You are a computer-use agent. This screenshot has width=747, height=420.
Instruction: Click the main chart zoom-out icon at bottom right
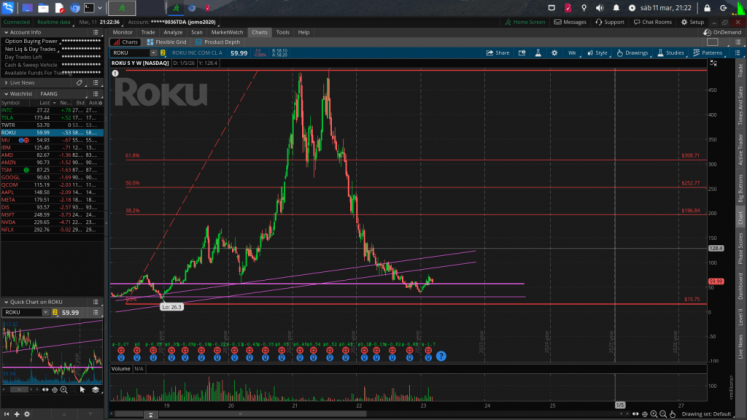663,414
